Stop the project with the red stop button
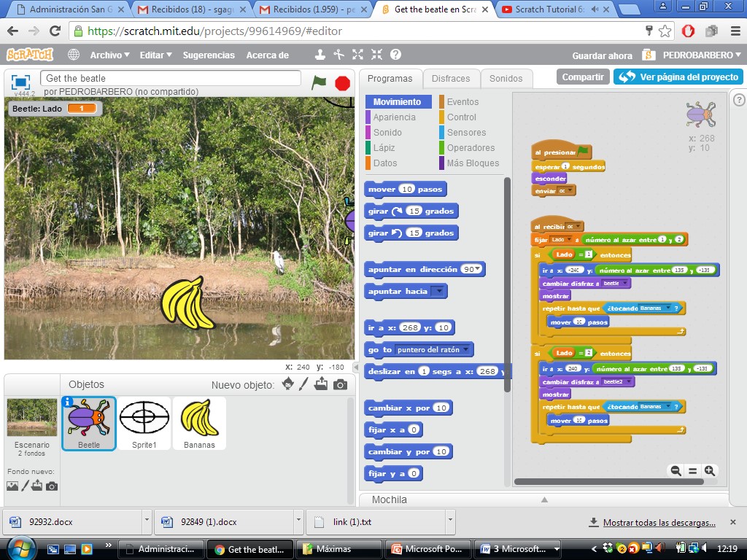 [x=341, y=83]
